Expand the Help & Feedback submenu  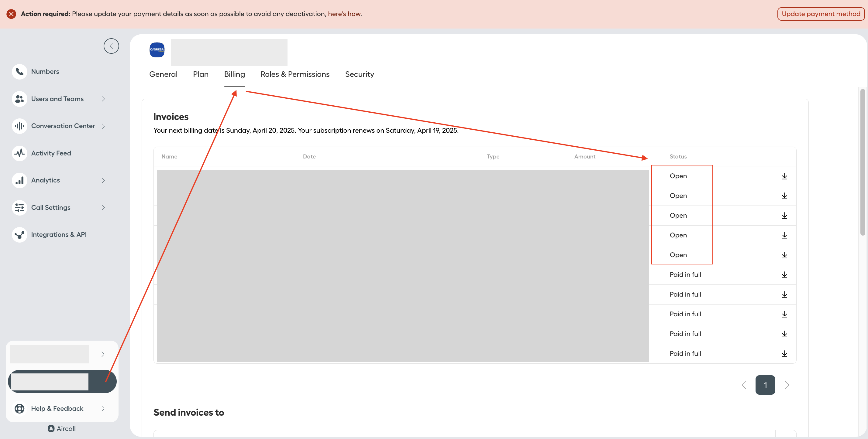click(103, 409)
